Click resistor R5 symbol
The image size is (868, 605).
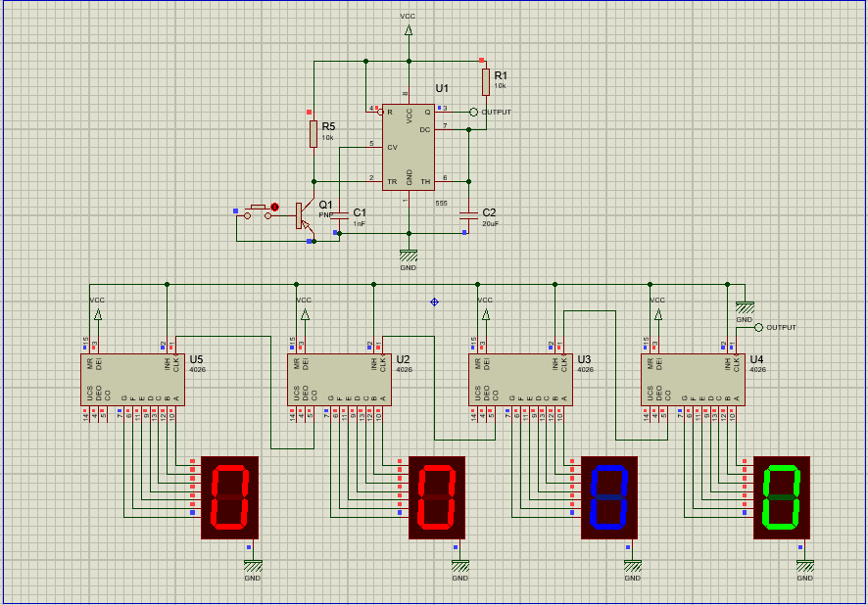click(x=313, y=134)
